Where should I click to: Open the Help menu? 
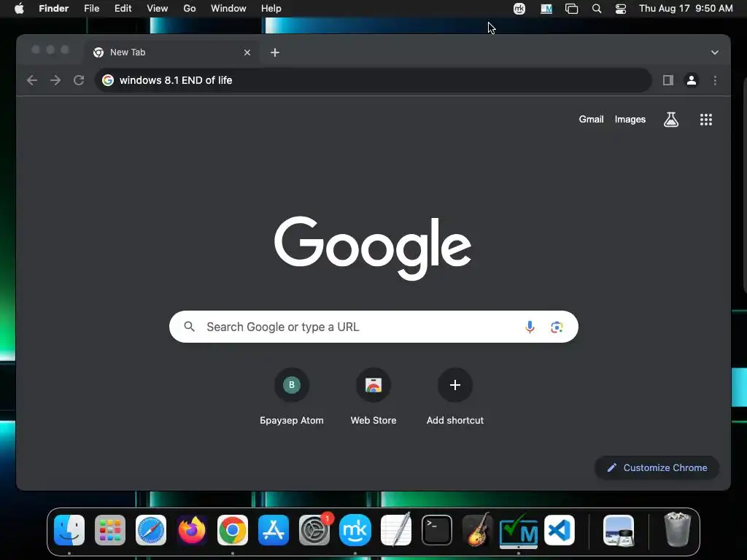tap(271, 8)
